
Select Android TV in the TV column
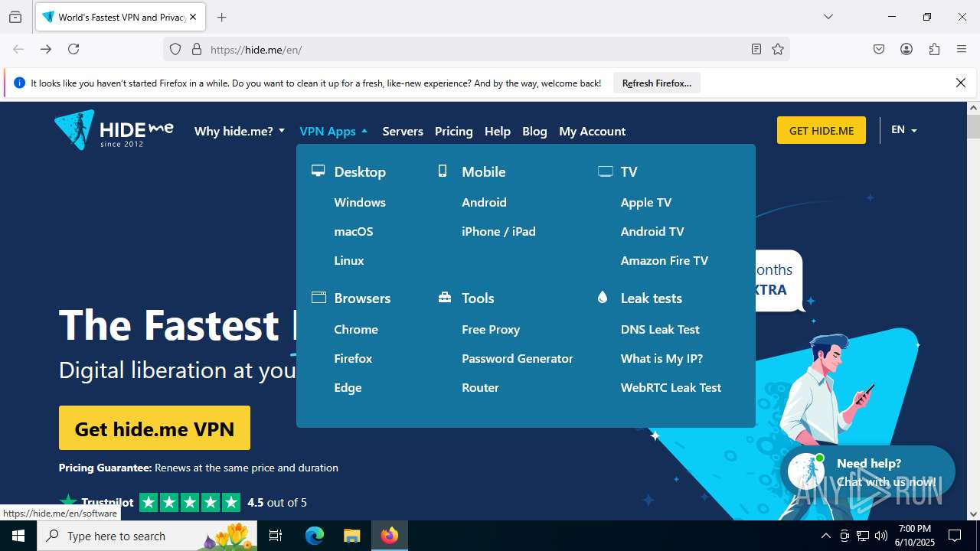652,231
